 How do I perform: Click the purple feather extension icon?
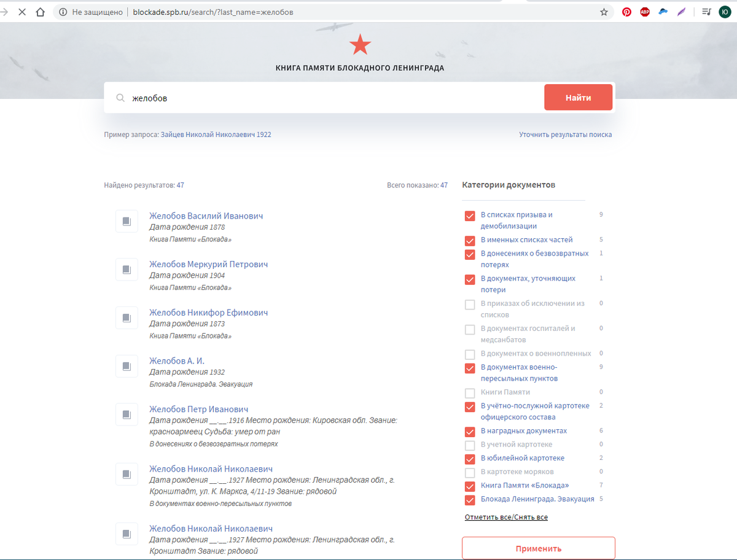point(681,12)
